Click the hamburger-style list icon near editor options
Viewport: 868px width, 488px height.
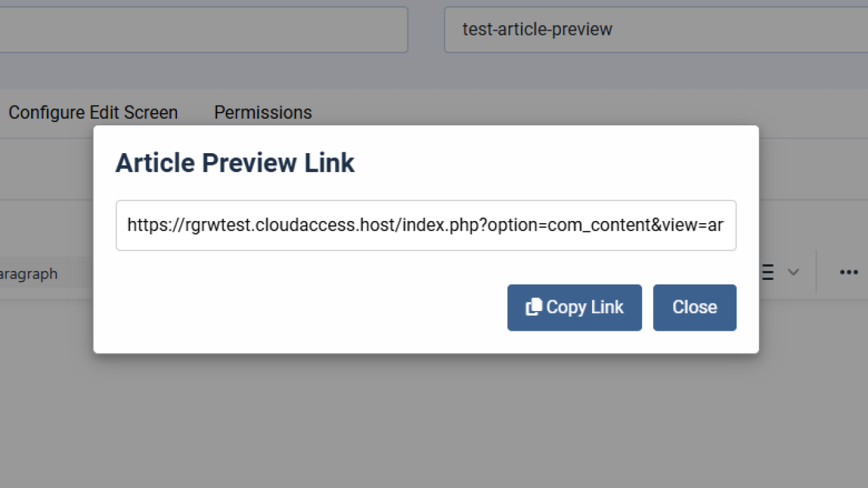click(x=766, y=272)
